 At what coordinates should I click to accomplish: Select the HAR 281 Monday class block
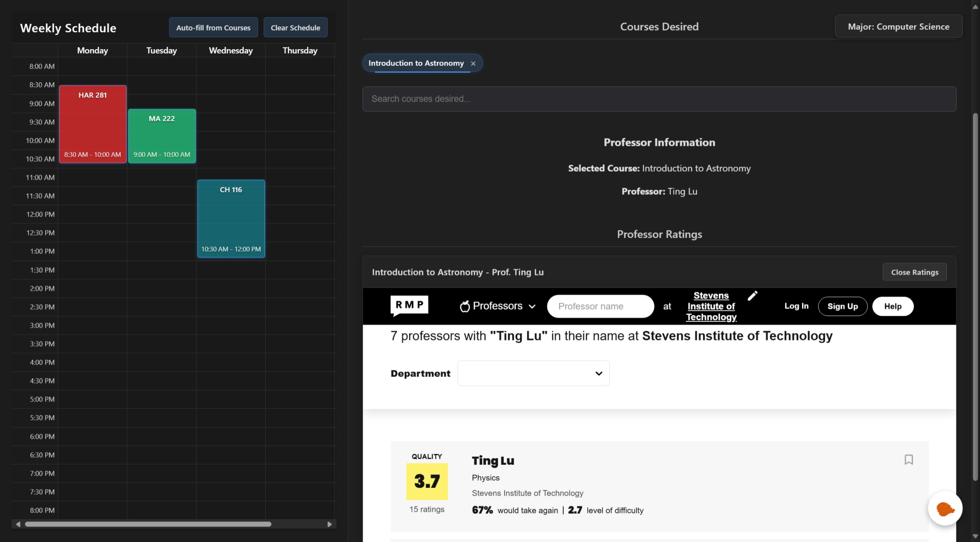(93, 124)
